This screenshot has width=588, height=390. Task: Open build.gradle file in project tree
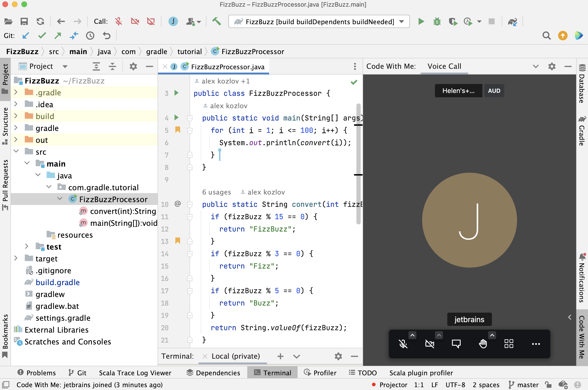[57, 282]
